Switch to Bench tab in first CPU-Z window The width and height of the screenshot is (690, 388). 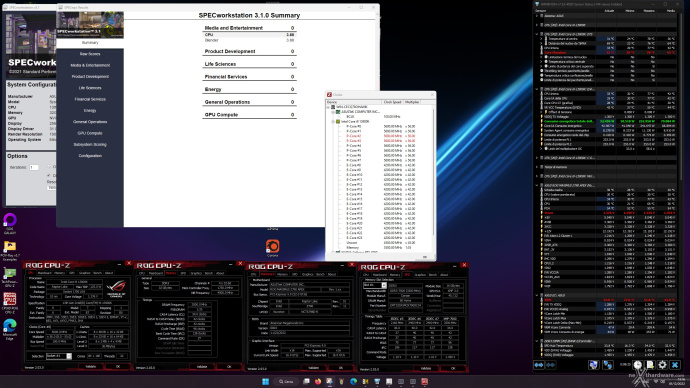coord(98,273)
